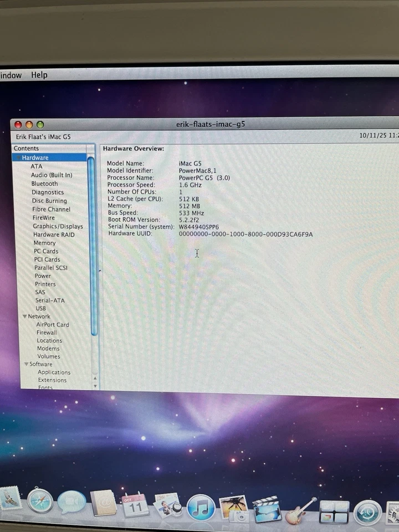
Task: Click the Memory value 512 MB
Action: point(190,206)
